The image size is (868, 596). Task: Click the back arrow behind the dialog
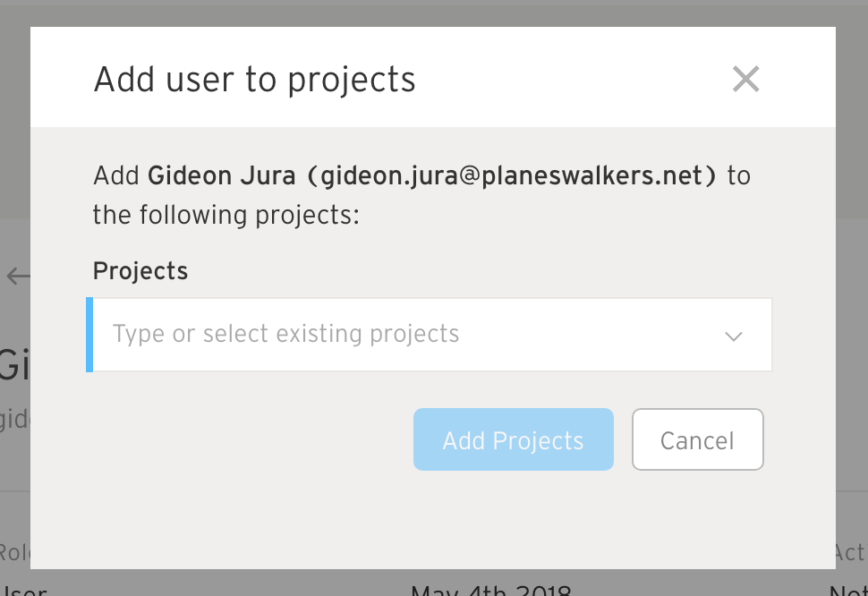point(18,276)
